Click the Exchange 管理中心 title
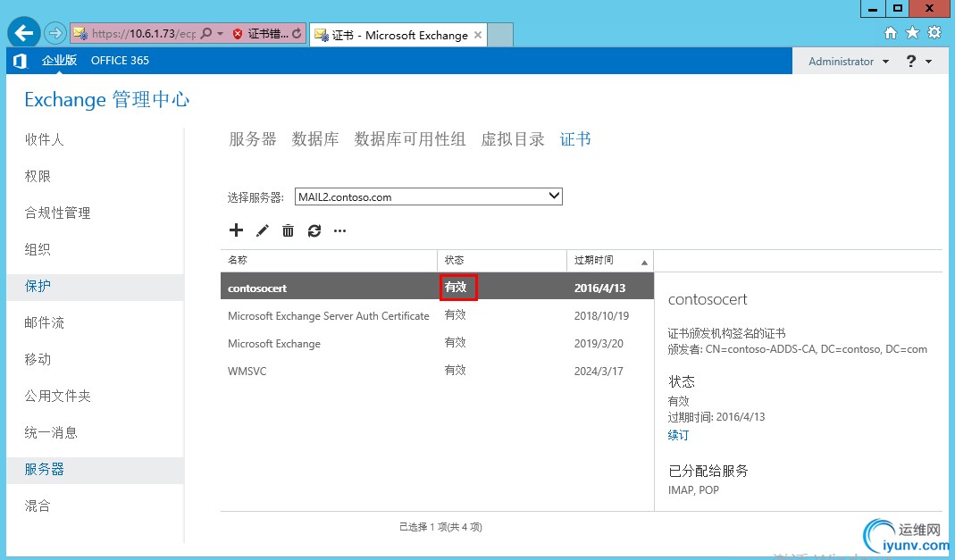 point(106,99)
